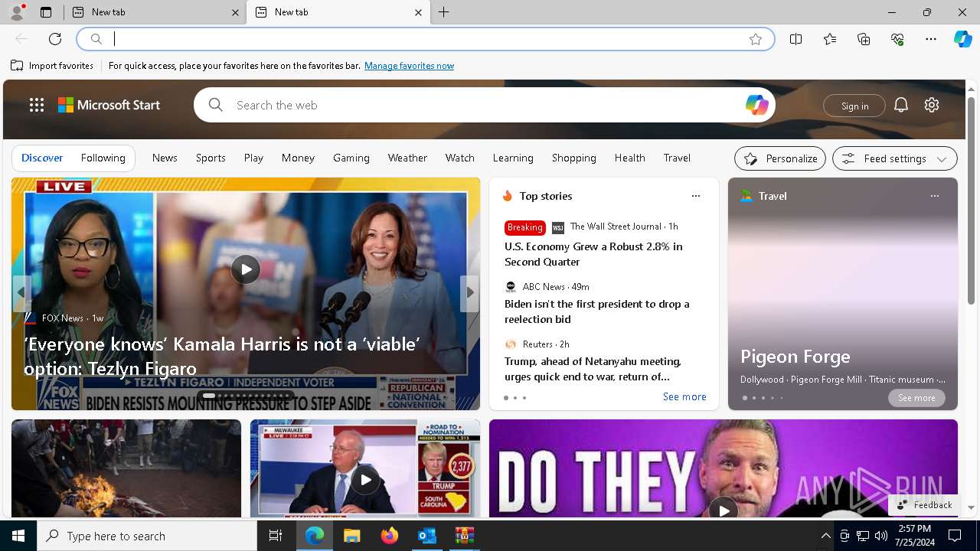
Task: Open Windows Start menu
Action: click(18, 536)
